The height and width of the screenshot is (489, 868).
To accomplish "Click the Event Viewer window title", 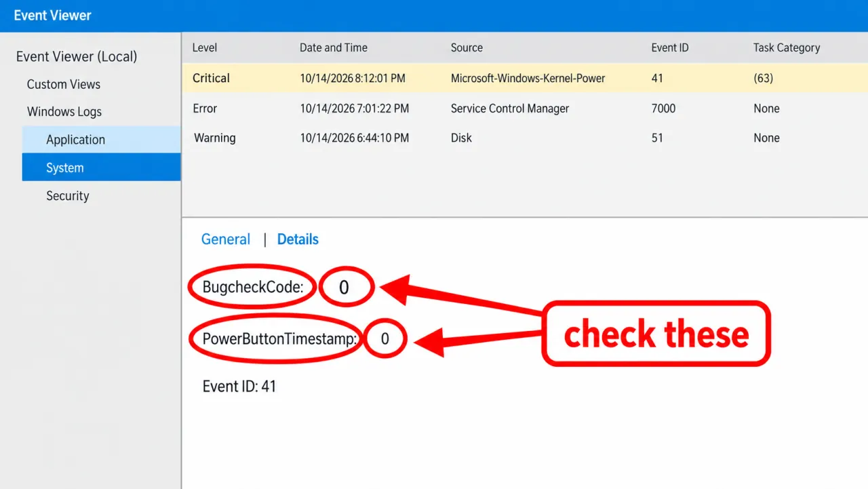I will click(x=52, y=15).
